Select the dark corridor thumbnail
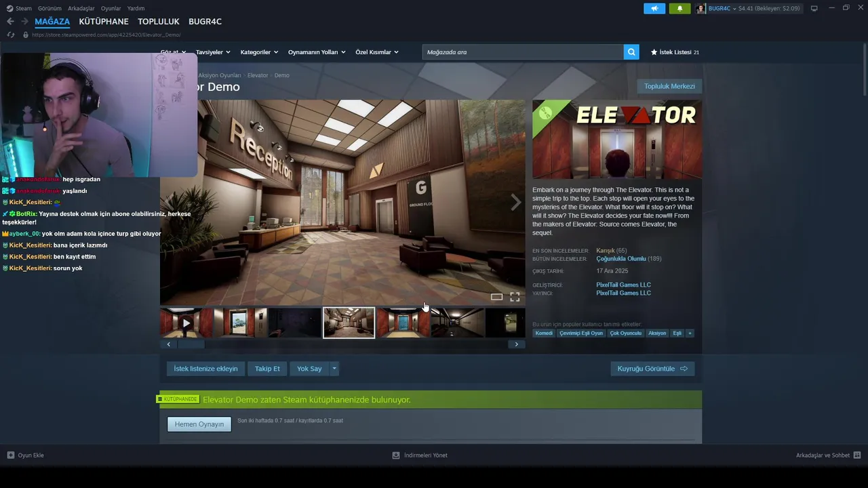Image resolution: width=868 pixels, height=488 pixels. pos(457,323)
